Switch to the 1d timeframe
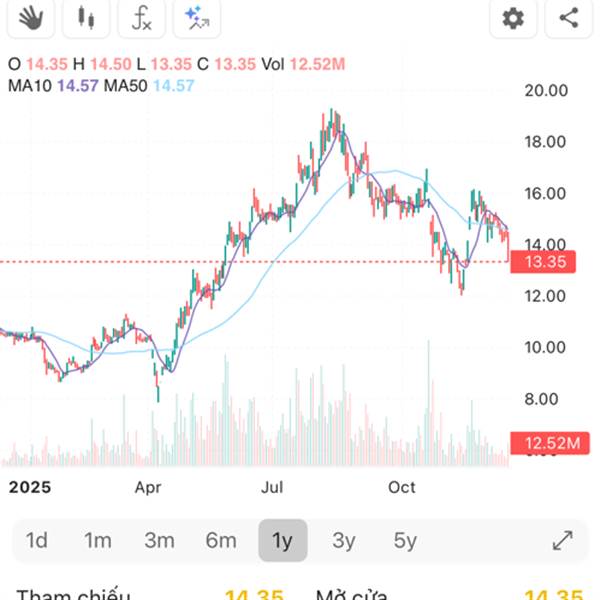 click(37, 541)
